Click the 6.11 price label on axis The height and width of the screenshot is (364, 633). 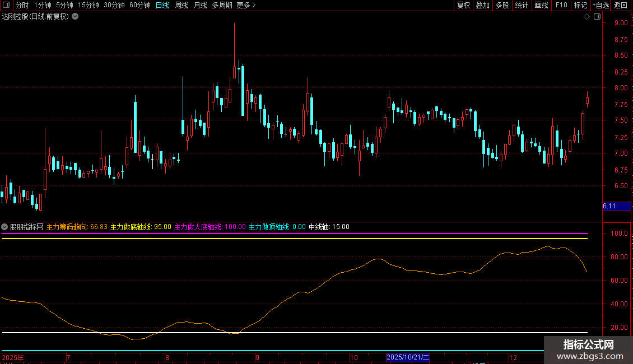(x=609, y=206)
